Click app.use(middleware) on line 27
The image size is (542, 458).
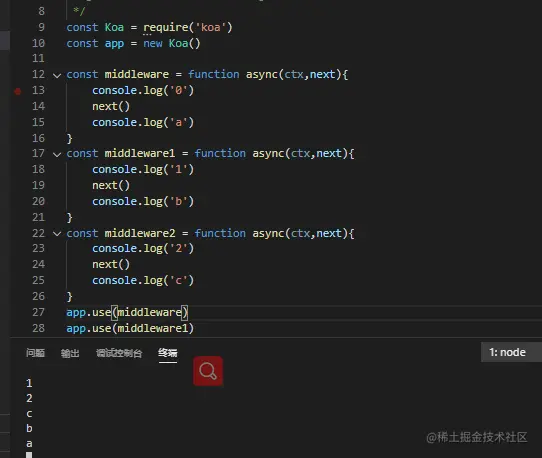[127, 312]
